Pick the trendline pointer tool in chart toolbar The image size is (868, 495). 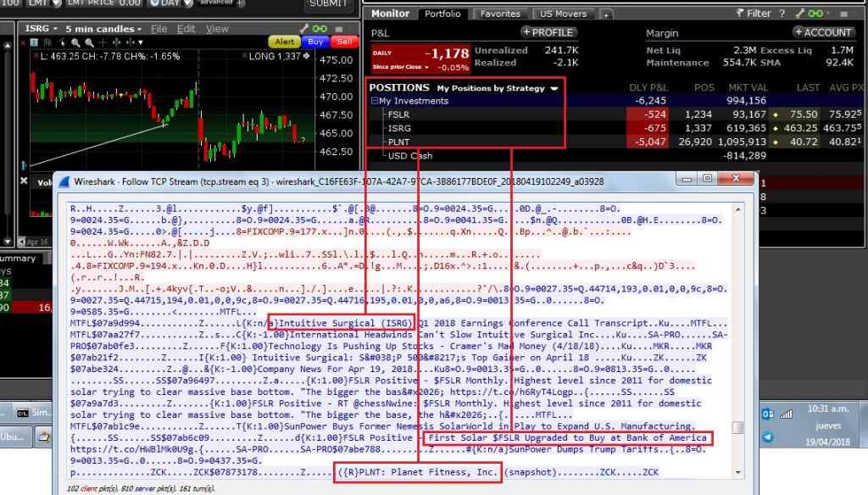[61, 42]
